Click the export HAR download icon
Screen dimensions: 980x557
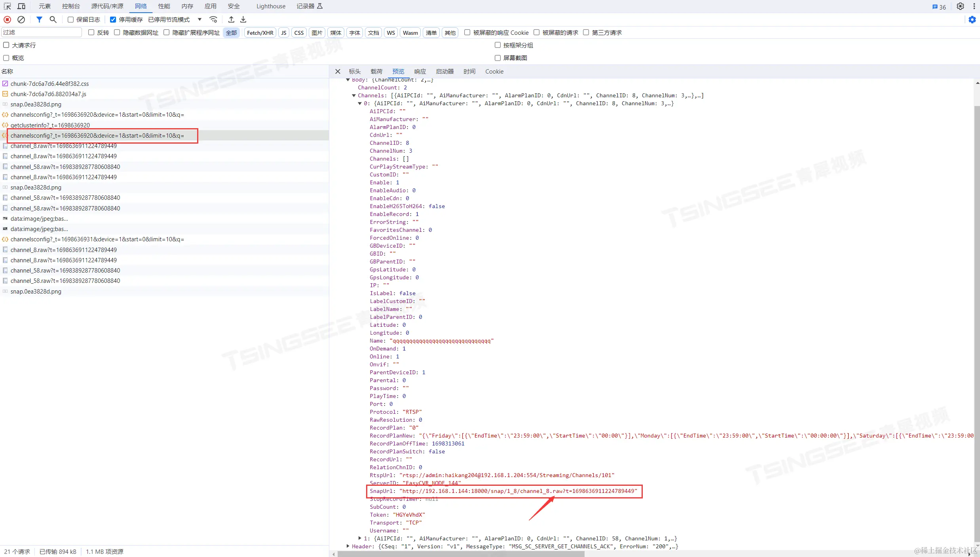coord(243,19)
